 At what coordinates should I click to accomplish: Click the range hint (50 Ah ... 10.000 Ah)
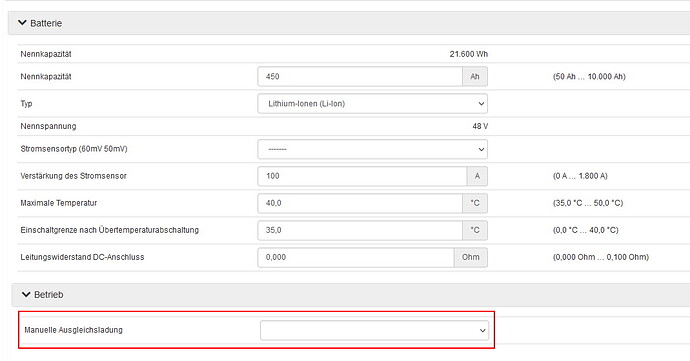click(x=589, y=77)
